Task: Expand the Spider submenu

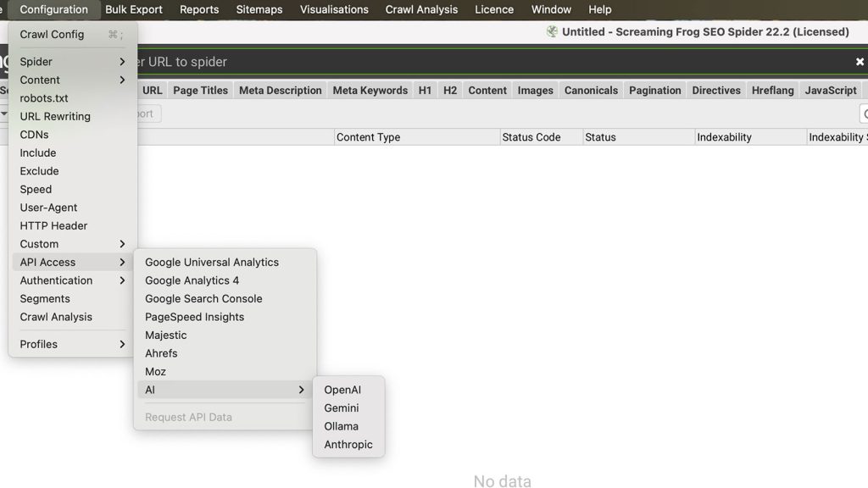Action: tap(73, 61)
